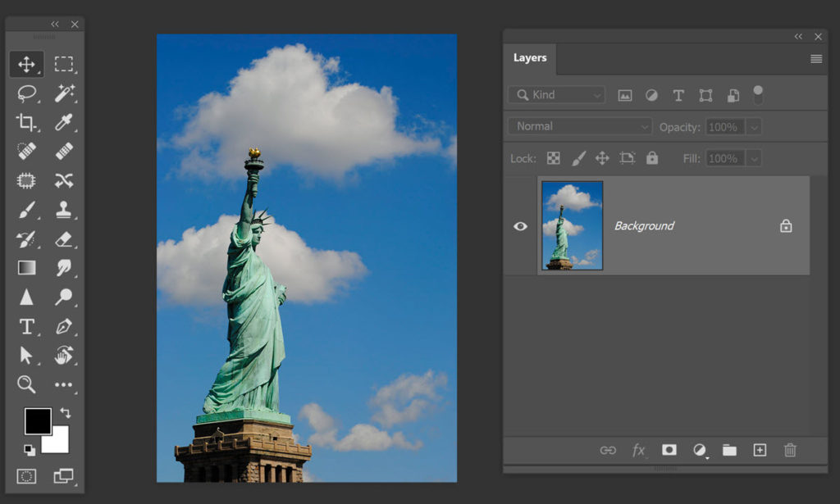Select the Magic Wand tool

click(64, 93)
